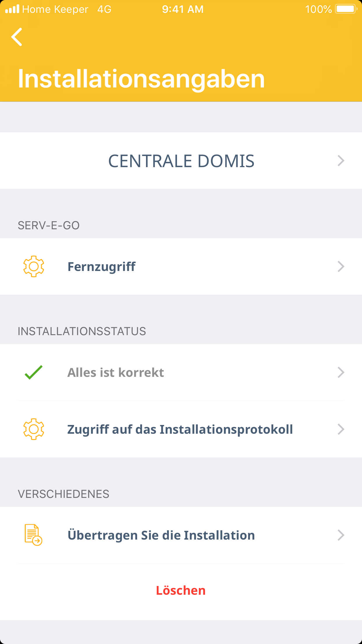The height and width of the screenshot is (644, 362).
Task: Open chevron next to Installationsprotokoll
Action: [x=341, y=429]
